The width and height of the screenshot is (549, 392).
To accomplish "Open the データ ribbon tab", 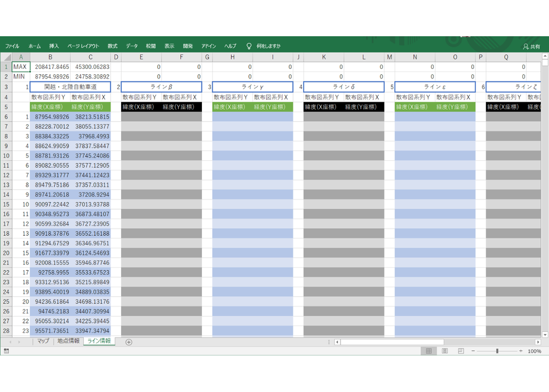I will click(132, 46).
